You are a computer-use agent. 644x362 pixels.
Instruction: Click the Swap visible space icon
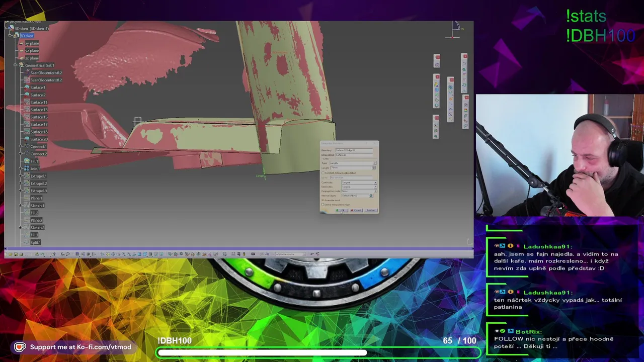(161, 254)
